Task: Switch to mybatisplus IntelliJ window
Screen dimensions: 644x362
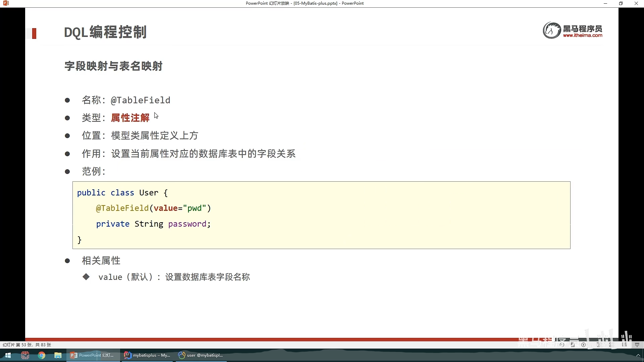Action: point(148,355)
